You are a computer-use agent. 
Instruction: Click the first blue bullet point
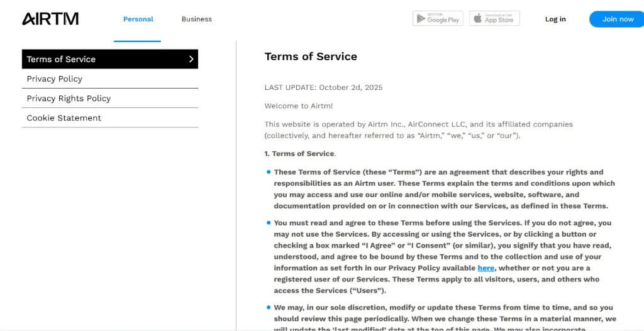tap(269, 172)
